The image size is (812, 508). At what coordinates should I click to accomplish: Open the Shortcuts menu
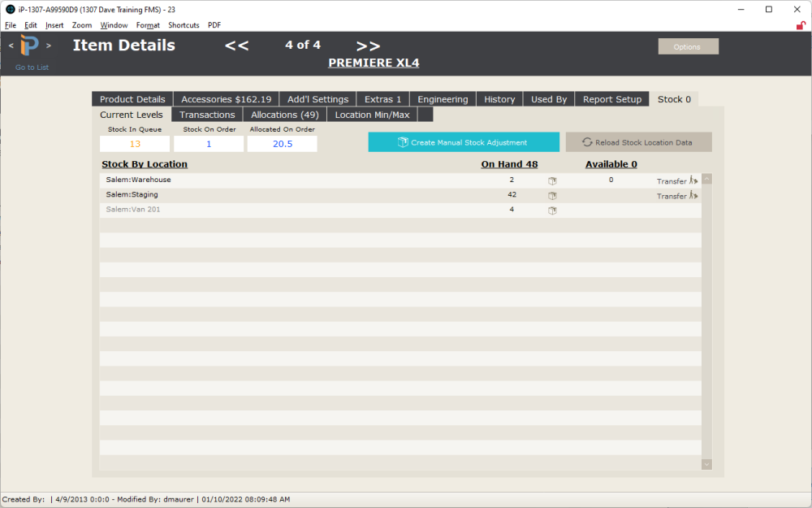tap(184, 25)
